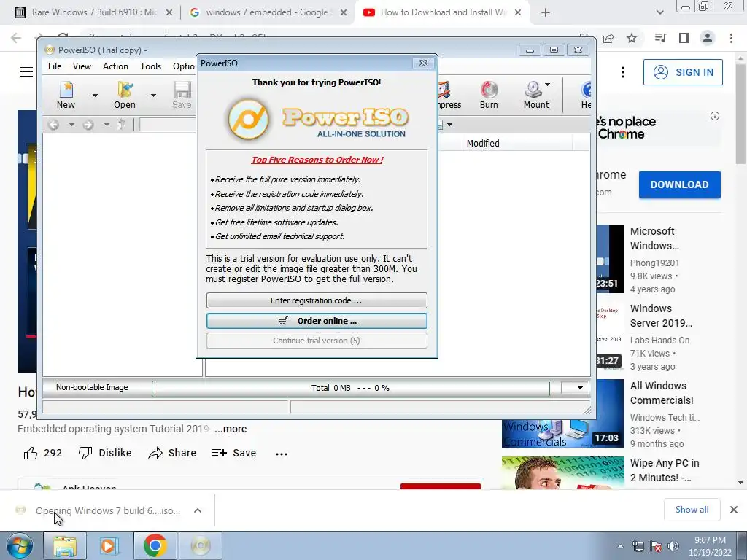Open the Action menu in PowerISO

point(115,66)
